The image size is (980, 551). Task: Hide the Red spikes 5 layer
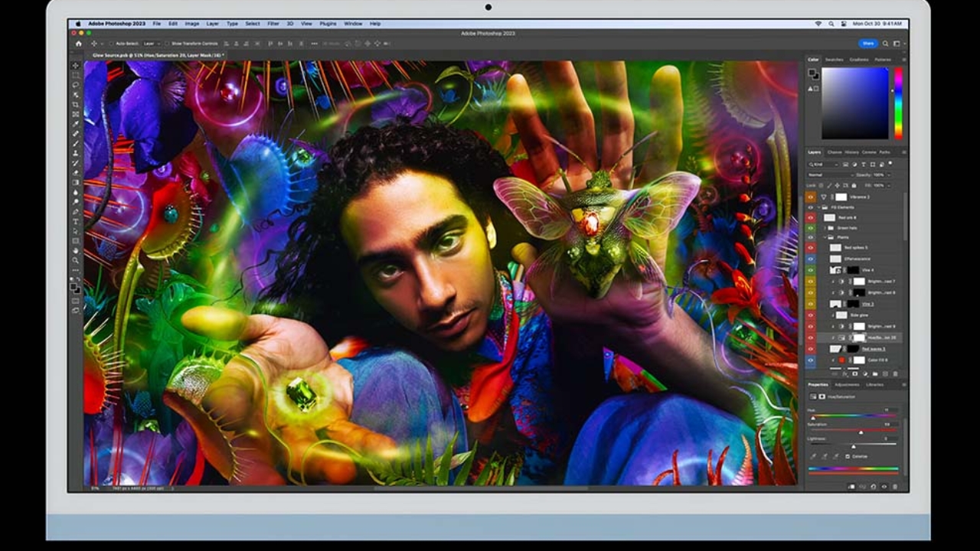pos(811,248)
